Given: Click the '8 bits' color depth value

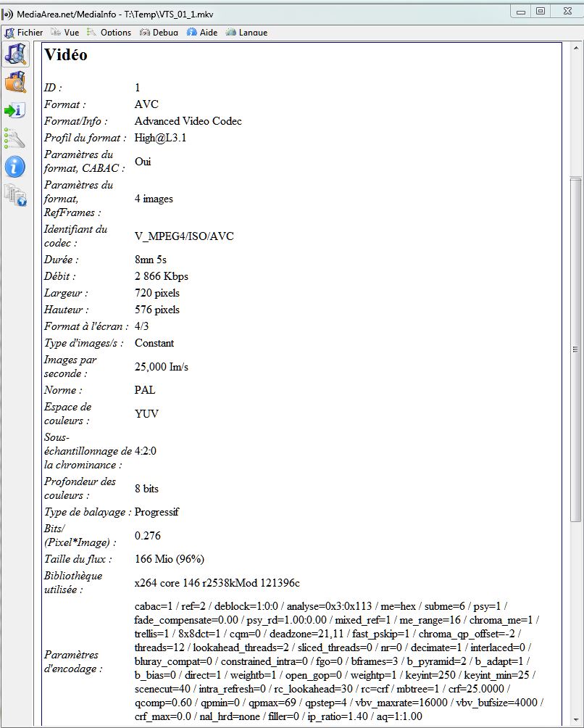Looking at the screenshot, I should click(146, 489).
